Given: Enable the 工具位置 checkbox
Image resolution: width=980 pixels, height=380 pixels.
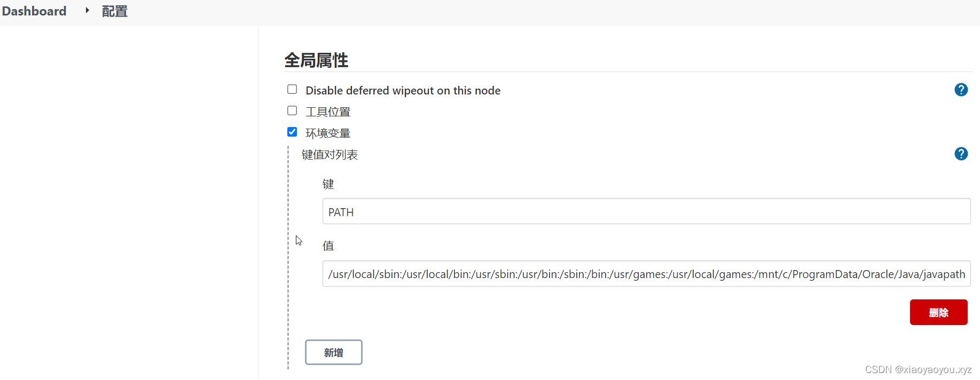Looking at the screenshot, I should coord(292,110).
